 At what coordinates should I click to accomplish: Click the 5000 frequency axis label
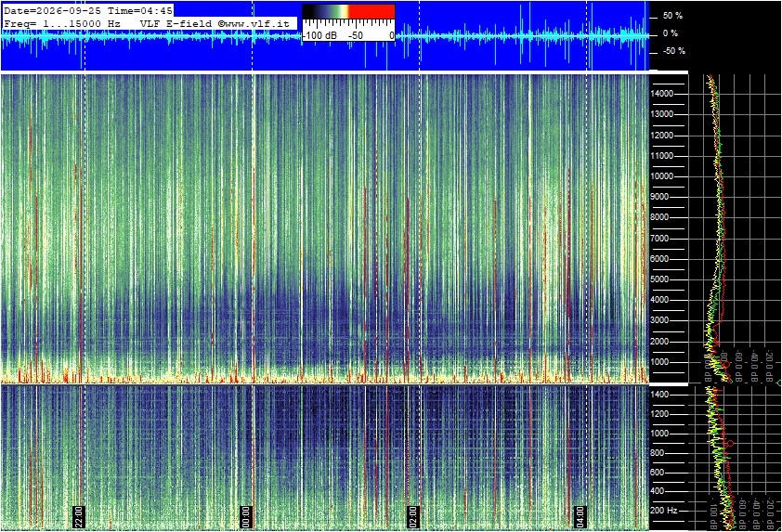(659, 279)
